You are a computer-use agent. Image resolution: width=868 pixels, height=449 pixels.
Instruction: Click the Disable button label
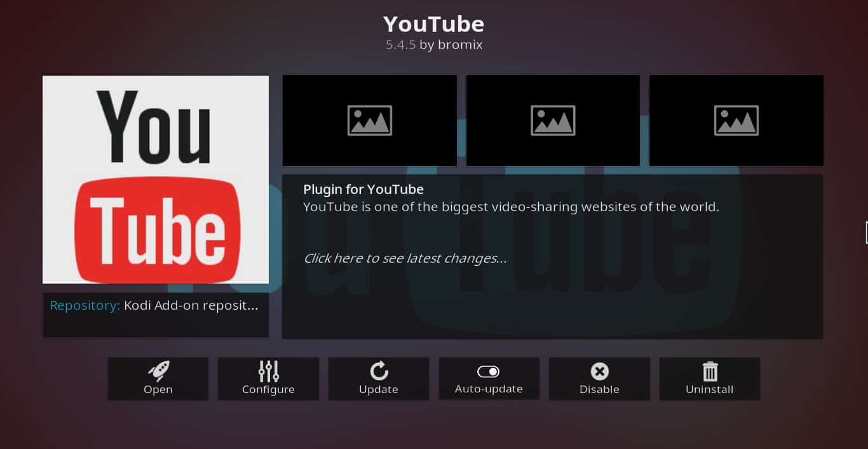click(x=599, y=389)
